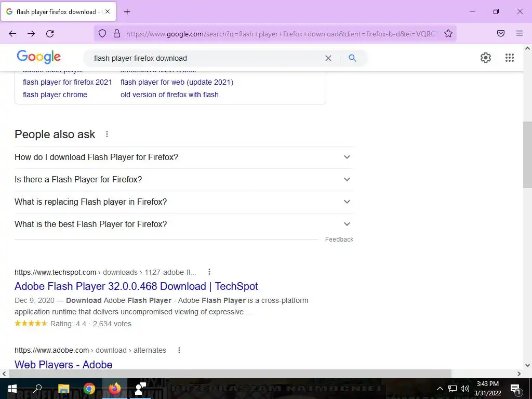The height and width of the screenshot is (399, 532).
Task: Open the clock and calendar
Action: pos(487,389)
